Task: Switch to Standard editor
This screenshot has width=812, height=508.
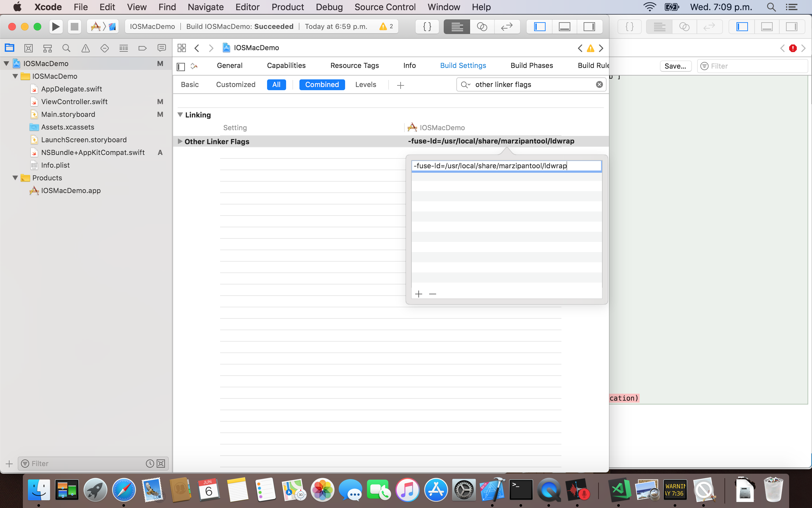Action: pyautogui.click(x=457, y=27)
